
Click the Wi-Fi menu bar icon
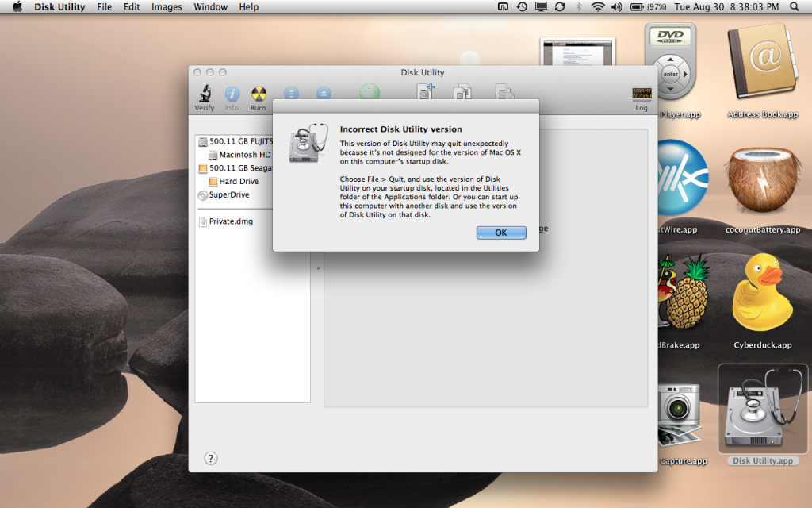[x=598, y=6]
